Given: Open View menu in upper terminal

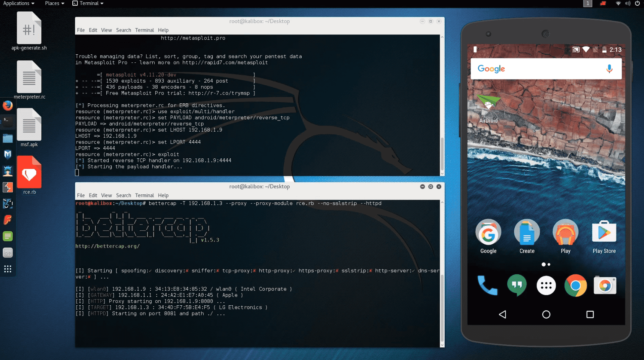Looking at the screenshot, I should pyautogui.click(x=106, y=30).
